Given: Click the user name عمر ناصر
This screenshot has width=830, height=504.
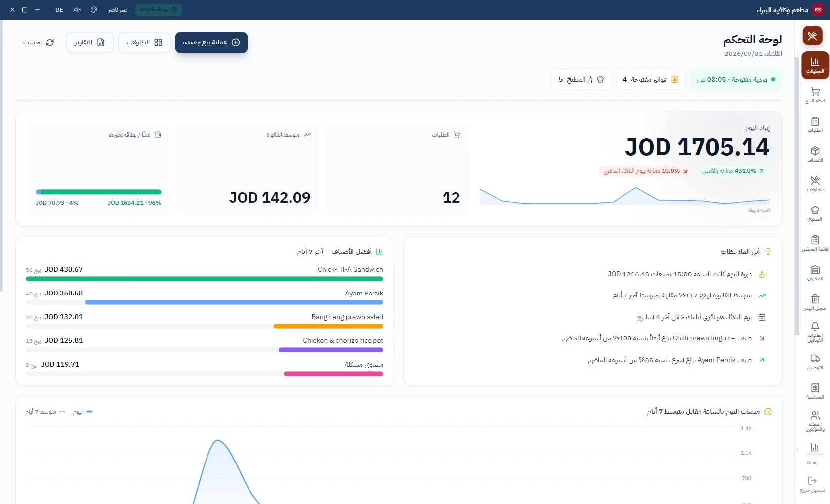Looking at the screenshot, I should tap(118, 10).
